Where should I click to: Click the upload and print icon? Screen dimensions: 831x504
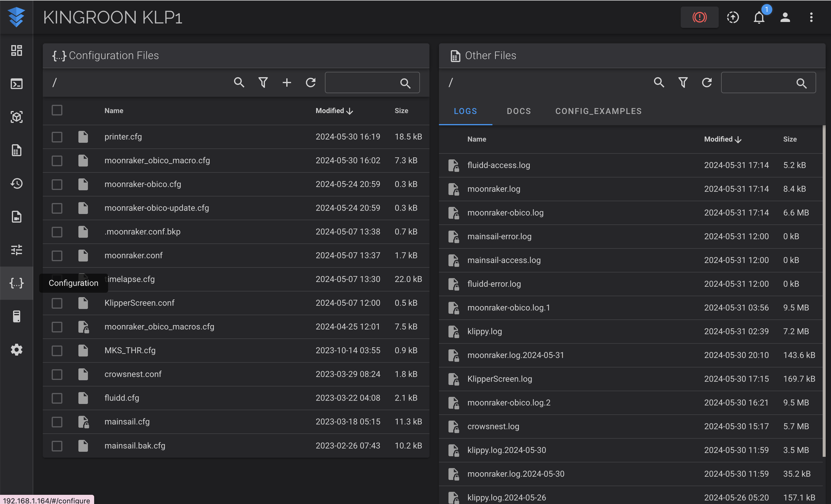point(732,17)
